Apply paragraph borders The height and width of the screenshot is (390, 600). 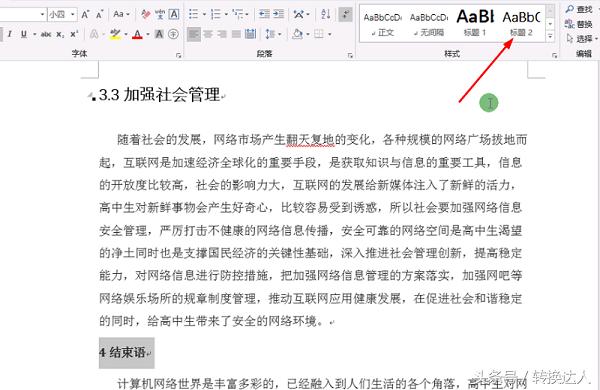318,34
